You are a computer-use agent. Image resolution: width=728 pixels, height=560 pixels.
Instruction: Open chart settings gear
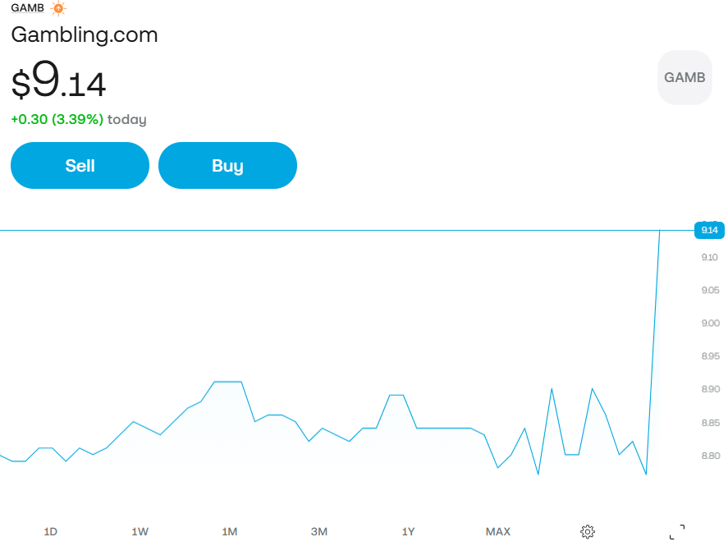point(587,532)
